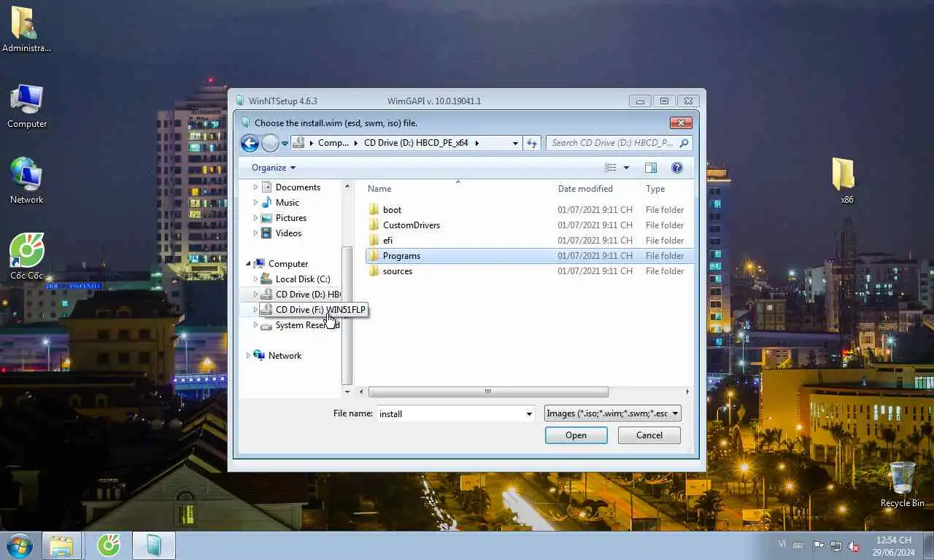Screen dimensions: 934x560
Task: Open dialog help question mark icon
Action: coord(676,168)
